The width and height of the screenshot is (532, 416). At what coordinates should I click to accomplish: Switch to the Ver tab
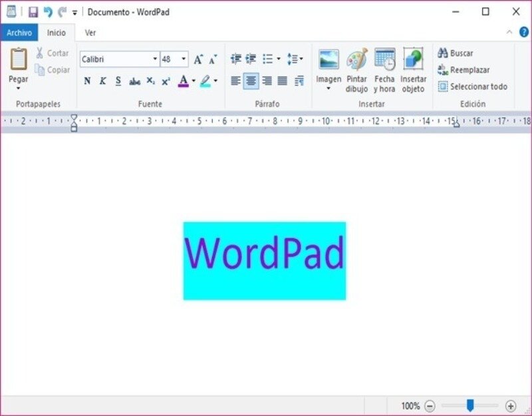[90, 33]
